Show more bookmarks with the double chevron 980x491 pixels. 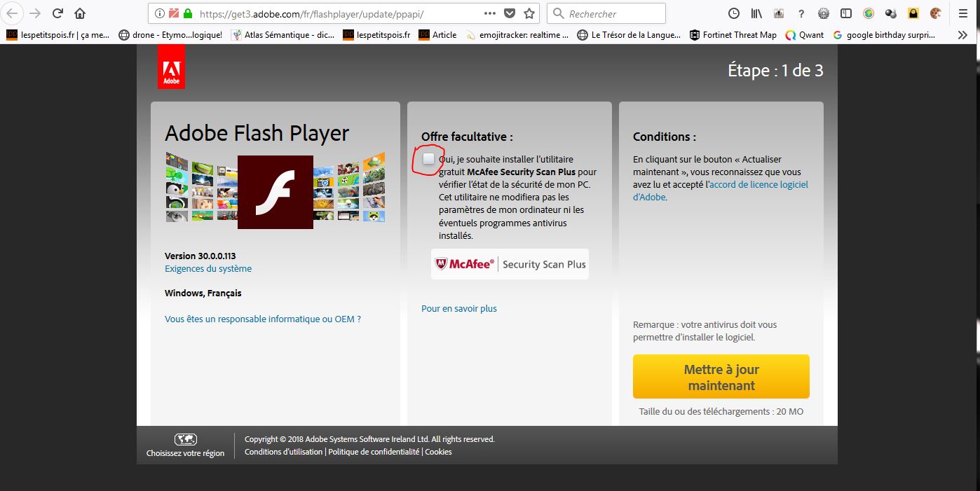click(962, 35)
